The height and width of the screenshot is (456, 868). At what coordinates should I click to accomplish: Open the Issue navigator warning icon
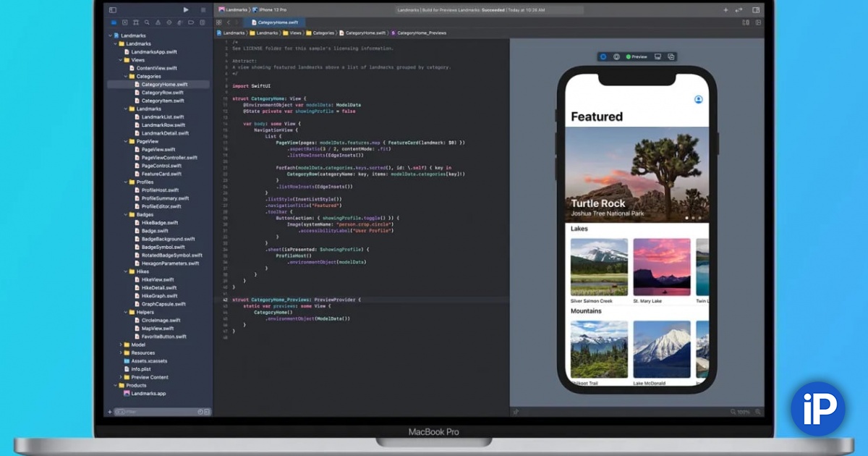[x=158, y=23]
